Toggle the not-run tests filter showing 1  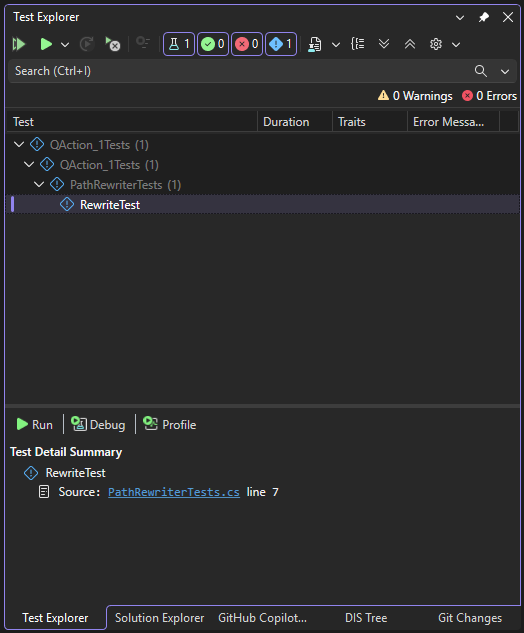(281, 44)
